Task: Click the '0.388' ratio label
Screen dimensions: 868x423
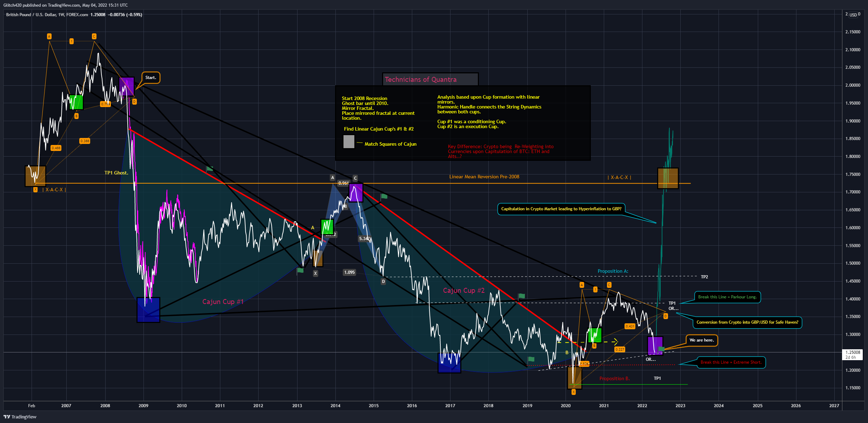Action: pos(85,141)
